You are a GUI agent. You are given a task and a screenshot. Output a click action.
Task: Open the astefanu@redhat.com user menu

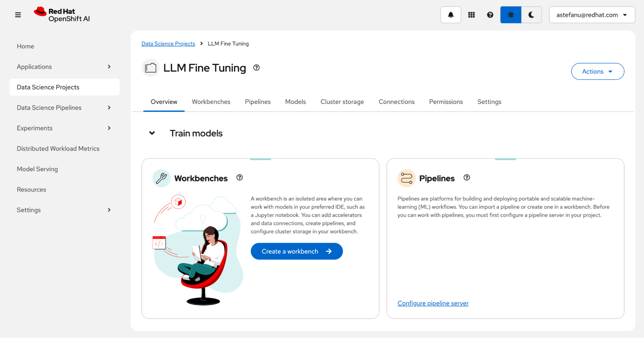[592, 15]
